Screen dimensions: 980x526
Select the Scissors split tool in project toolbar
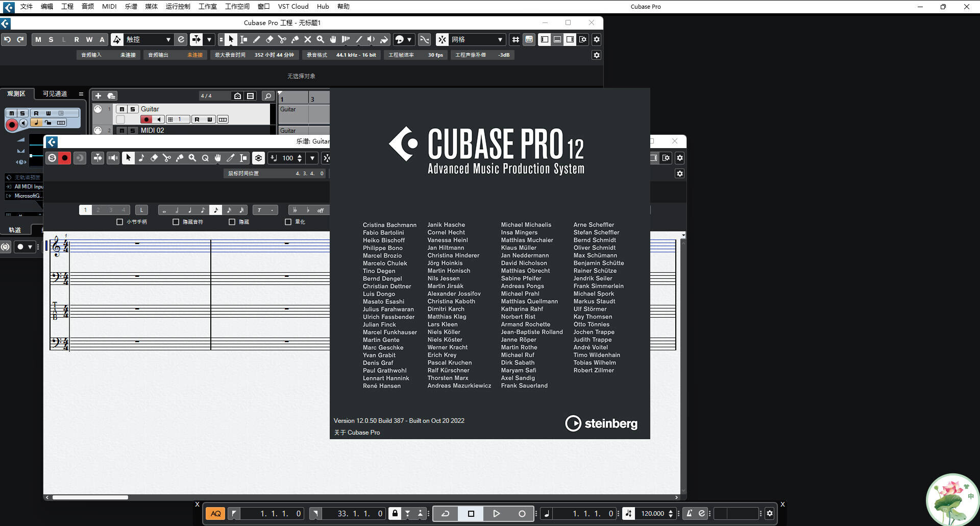(282, 39)
